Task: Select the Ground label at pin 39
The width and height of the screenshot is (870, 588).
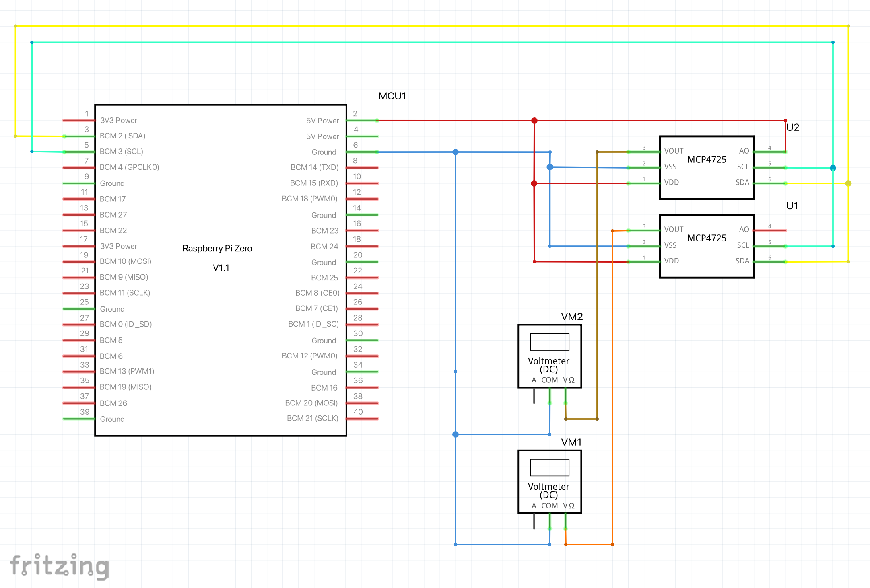Action: click(112, 419)
